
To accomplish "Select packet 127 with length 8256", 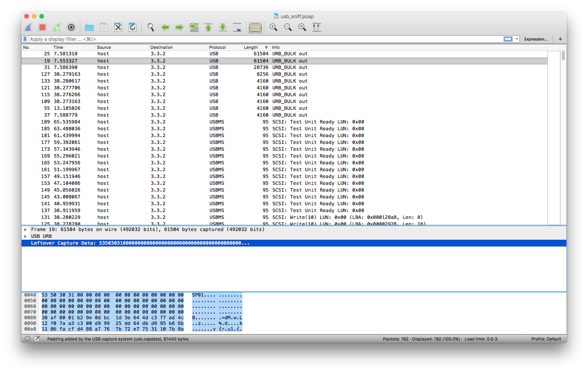I will pyautogui.click(x=285, y=74).
